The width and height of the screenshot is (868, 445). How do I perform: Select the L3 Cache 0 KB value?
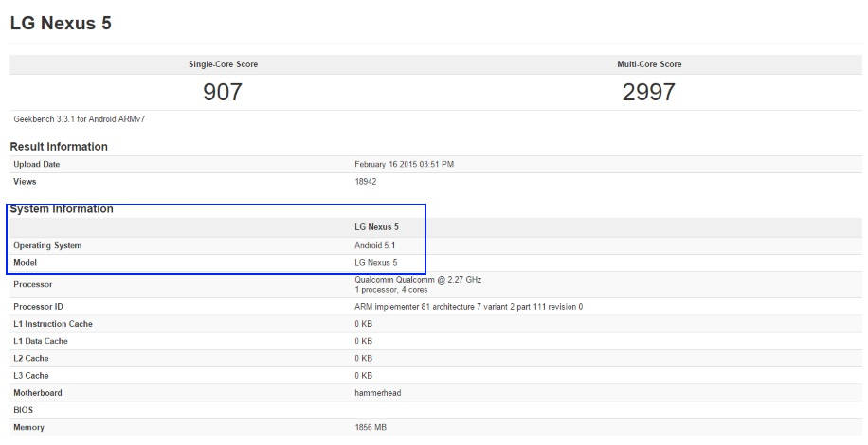click(x=363, y=375)
